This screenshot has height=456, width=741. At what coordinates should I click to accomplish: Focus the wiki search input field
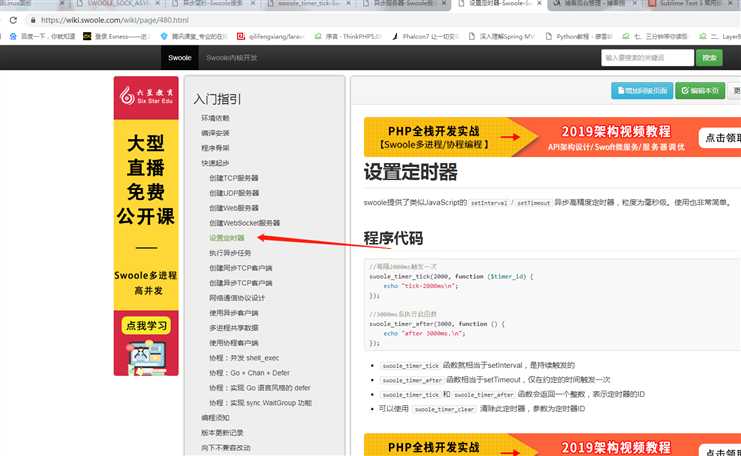(647, 58)
